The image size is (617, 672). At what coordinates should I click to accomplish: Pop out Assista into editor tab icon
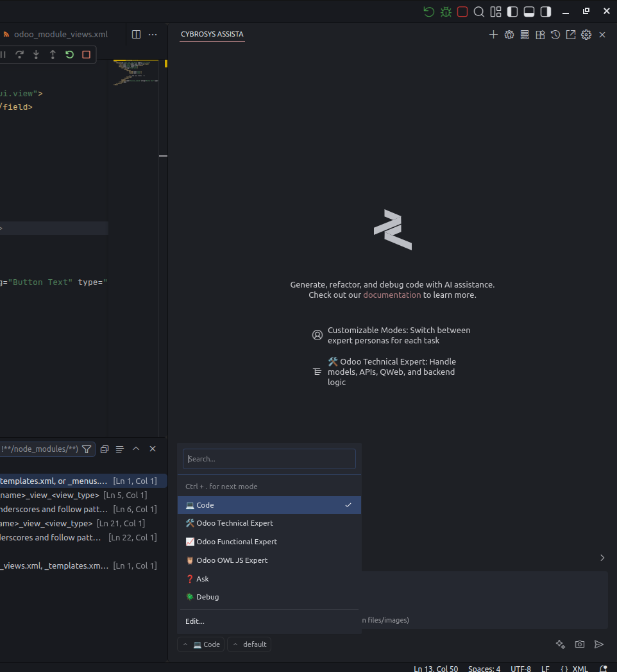coord(571,35)
